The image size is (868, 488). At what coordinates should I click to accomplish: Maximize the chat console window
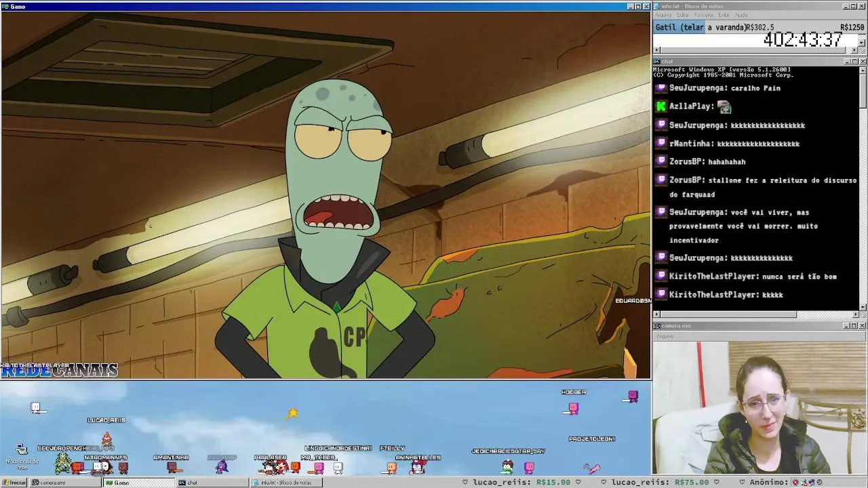(854, 62)
